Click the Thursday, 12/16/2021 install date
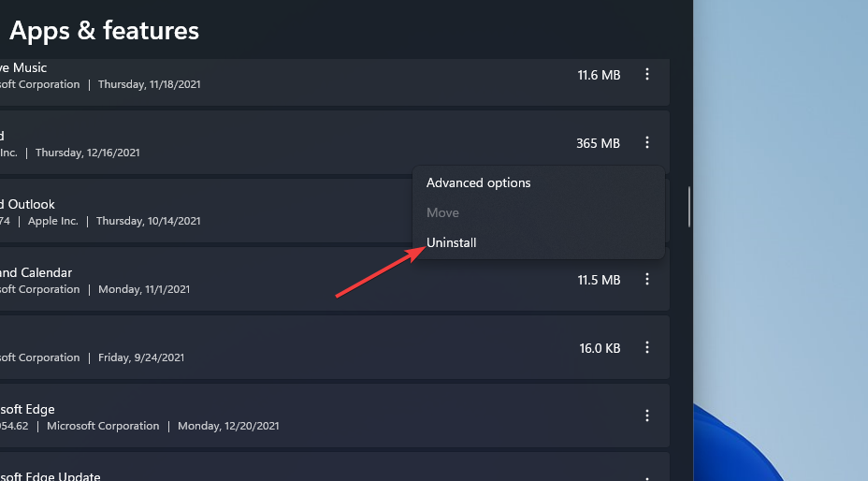The width and height of the screenshot is (868, 481). [88, 153]
